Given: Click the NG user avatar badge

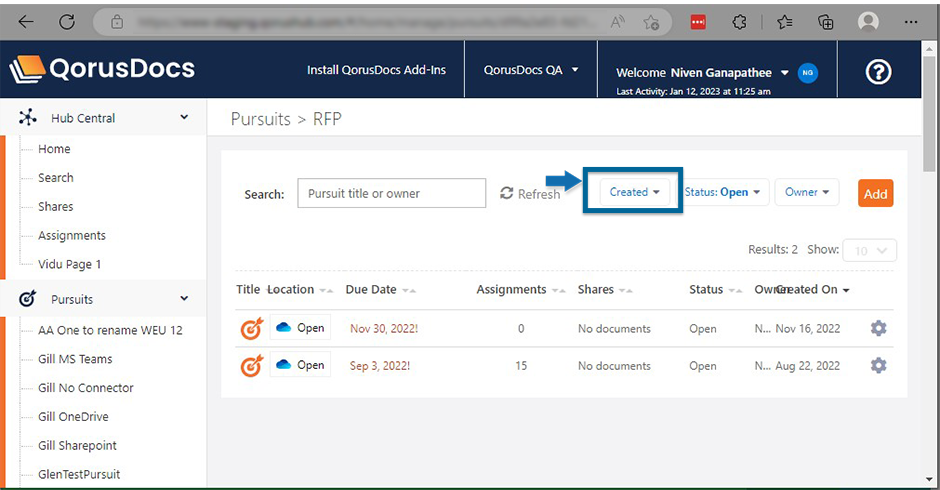Looking at the screenshot, I should click(808, 73).
